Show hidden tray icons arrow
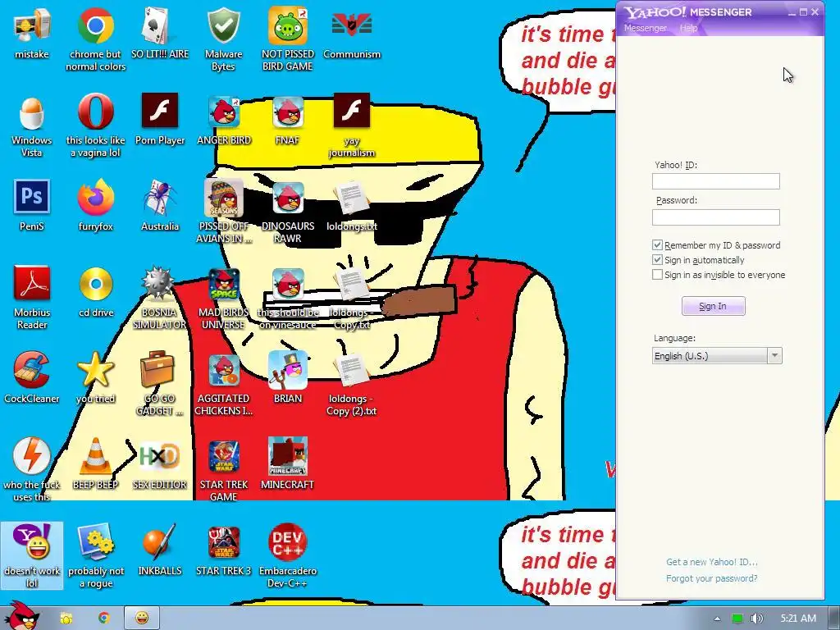The width and height of the screenshot is (840, 630). 717,619
